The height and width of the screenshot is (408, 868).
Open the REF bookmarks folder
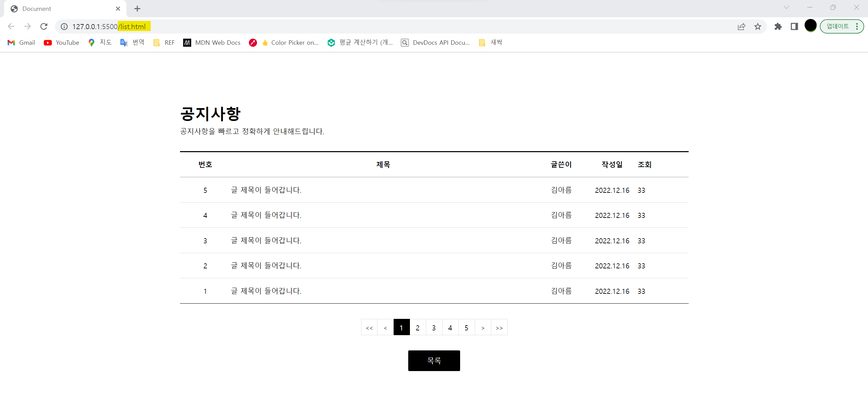point(164,42)
